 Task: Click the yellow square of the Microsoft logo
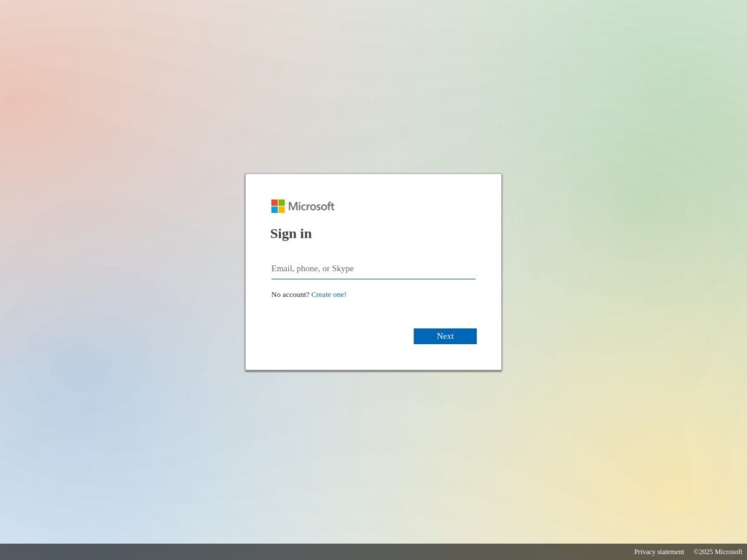point(282,209)
